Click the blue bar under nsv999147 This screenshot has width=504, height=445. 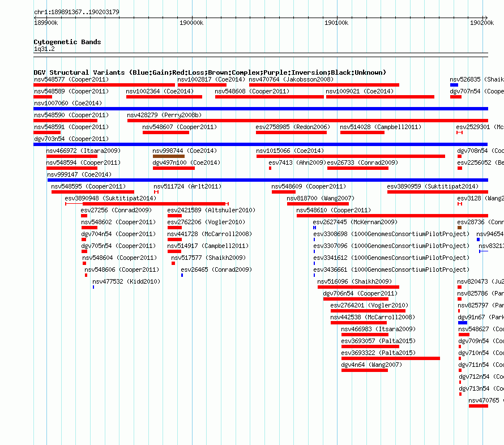268,180
